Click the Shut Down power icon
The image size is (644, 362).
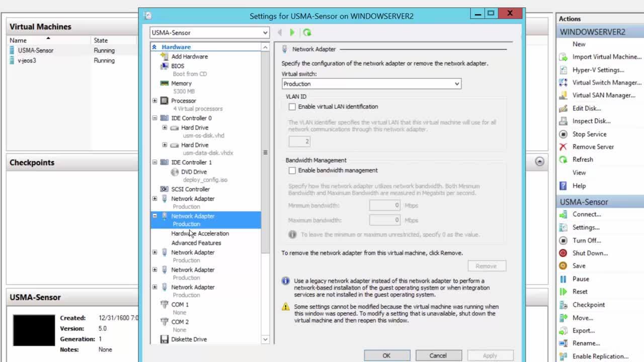pyautogui.click(x=563, y=253)
